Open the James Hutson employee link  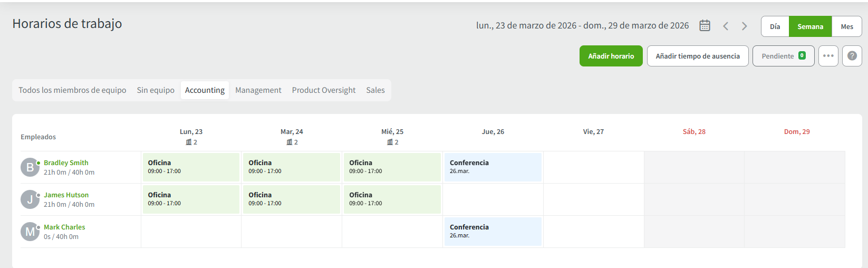point(66,195)
